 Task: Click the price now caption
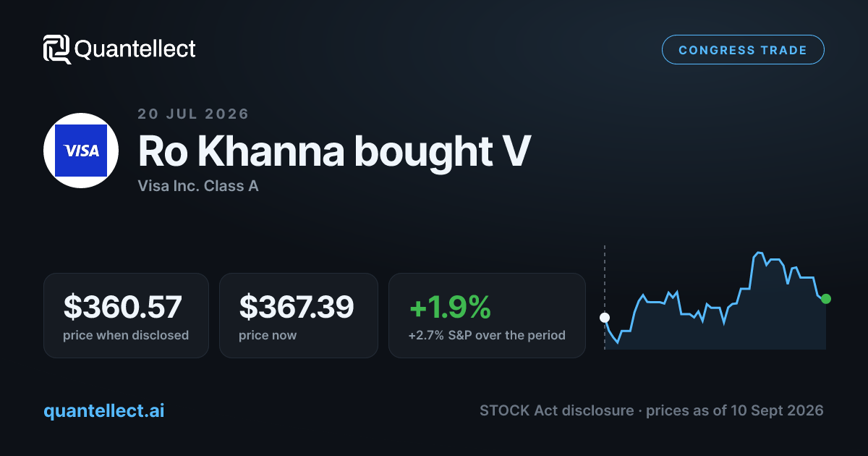pos(268,335)
